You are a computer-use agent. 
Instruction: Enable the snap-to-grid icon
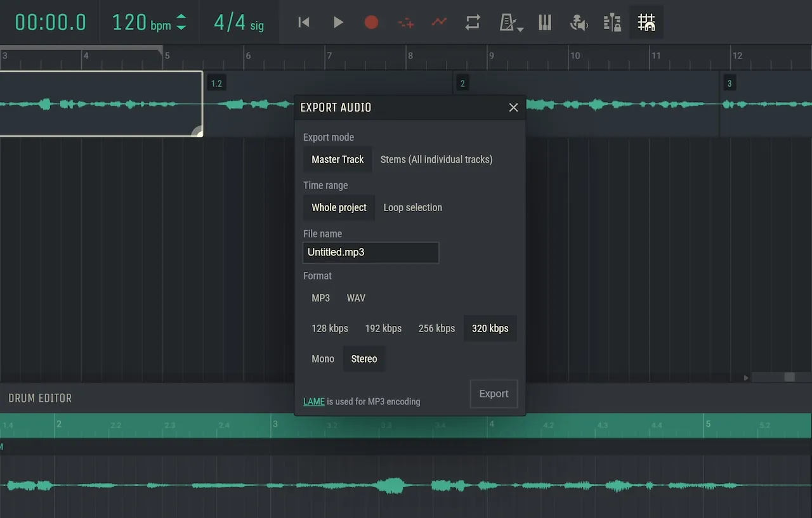pyautogui.click(x=646, y=22)
